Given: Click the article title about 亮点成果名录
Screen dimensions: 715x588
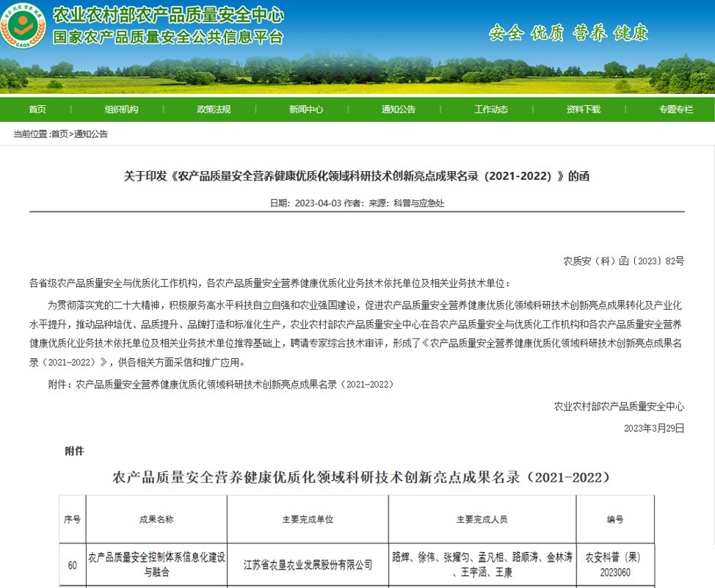Looking at the screenshot, I should click(x=357, y=176).
